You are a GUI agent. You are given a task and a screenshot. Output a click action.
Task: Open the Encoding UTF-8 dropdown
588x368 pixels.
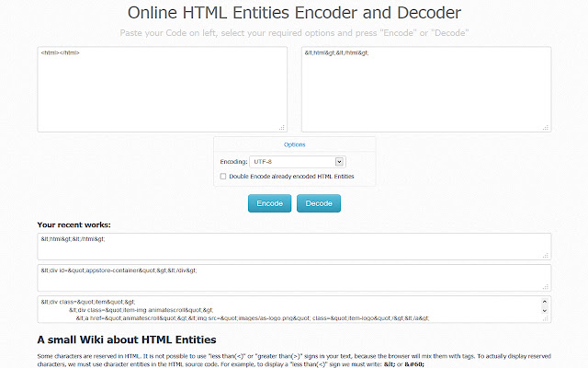pos(298,162)
